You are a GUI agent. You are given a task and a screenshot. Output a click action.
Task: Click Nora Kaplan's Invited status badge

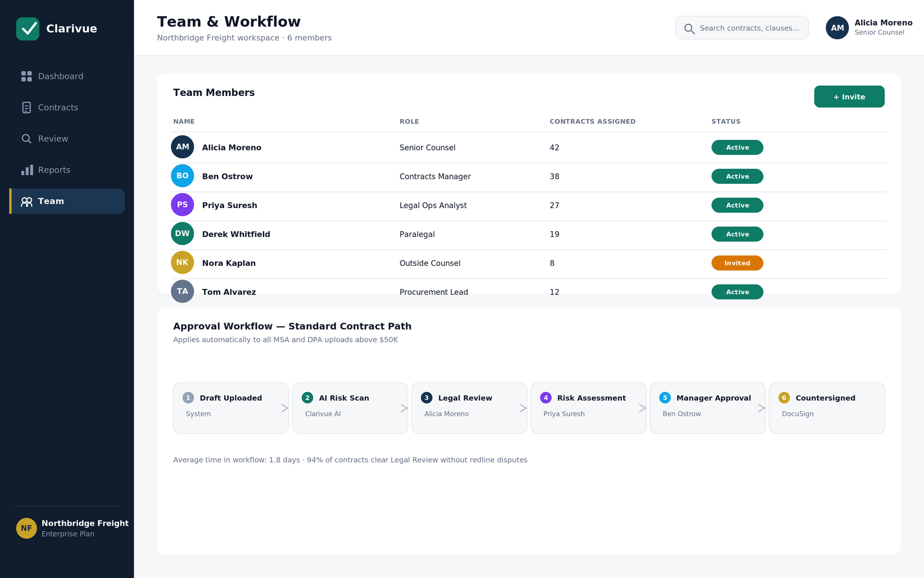(737, 263)
